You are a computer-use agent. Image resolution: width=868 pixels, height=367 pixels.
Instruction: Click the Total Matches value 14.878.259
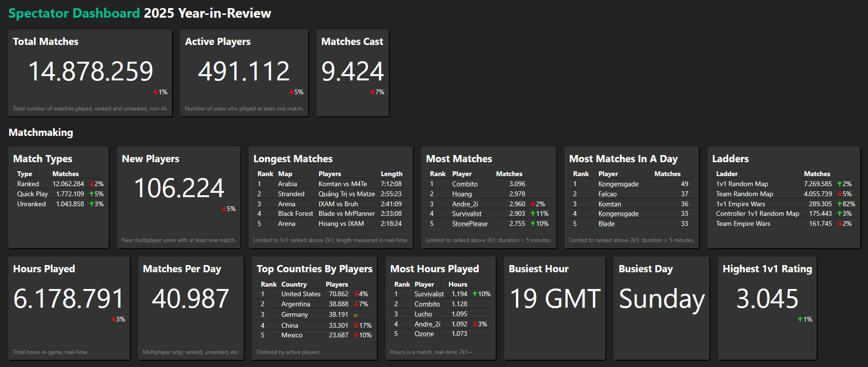(x=91, y=71)
